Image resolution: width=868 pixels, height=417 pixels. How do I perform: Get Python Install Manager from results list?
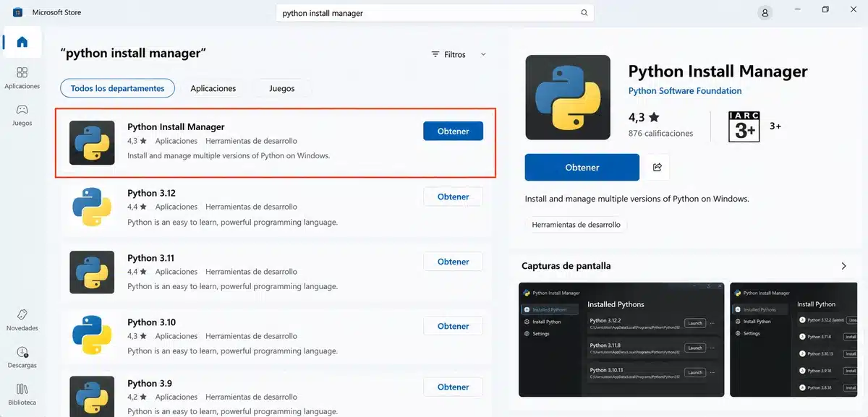click(x=453, y=131)
